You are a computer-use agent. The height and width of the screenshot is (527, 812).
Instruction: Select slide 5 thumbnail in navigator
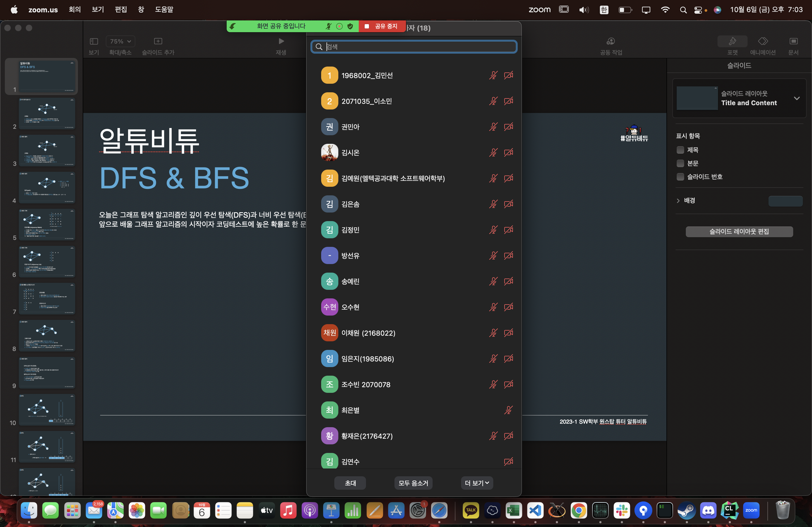tap(47, 225)
